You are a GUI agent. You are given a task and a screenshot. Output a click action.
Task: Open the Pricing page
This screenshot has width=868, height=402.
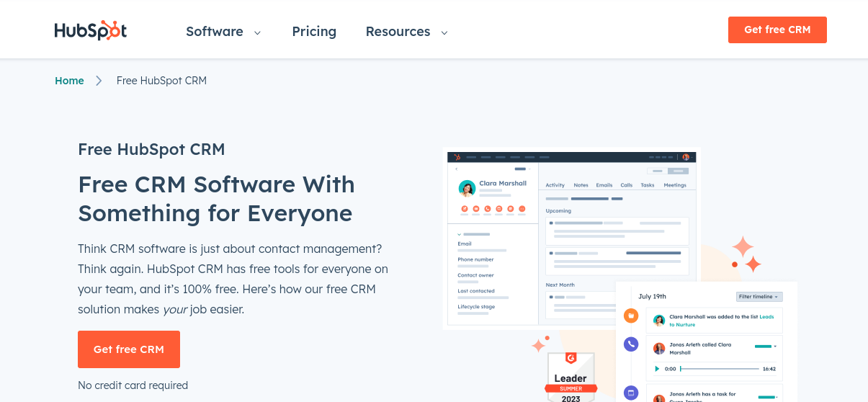[x=314, y=31]
